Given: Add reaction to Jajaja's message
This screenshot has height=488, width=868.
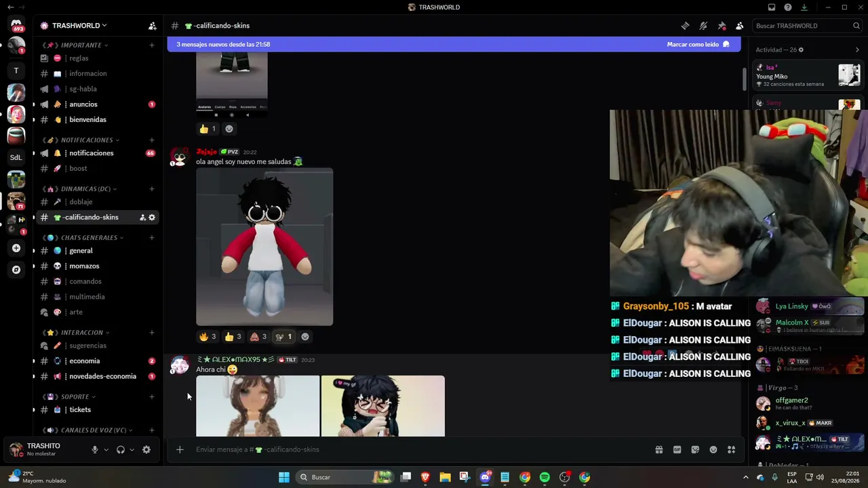Looking at the screenshot, I should pos(305,337).
